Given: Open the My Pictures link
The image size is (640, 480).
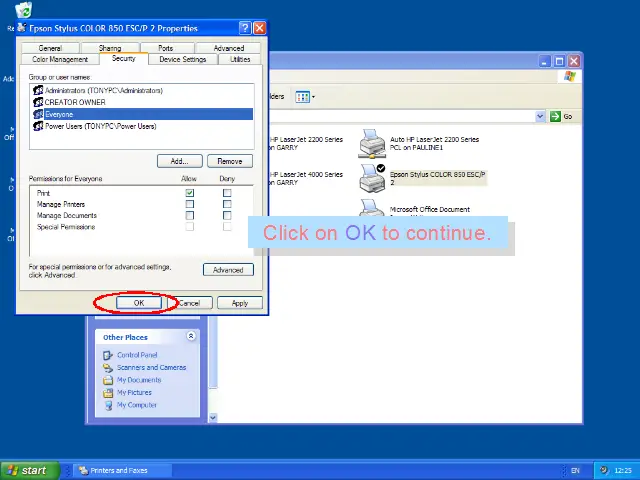Looking at the screenshot, I should coord(134,393).
